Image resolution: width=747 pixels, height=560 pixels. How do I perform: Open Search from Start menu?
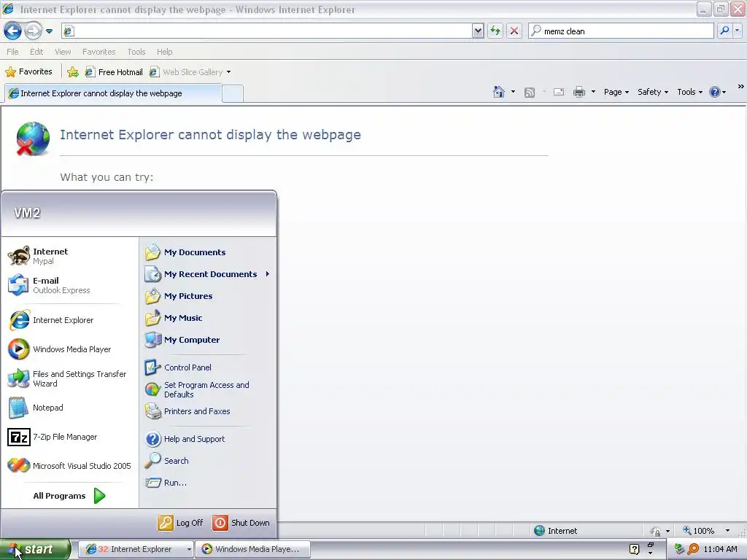[x=208, y=461]
